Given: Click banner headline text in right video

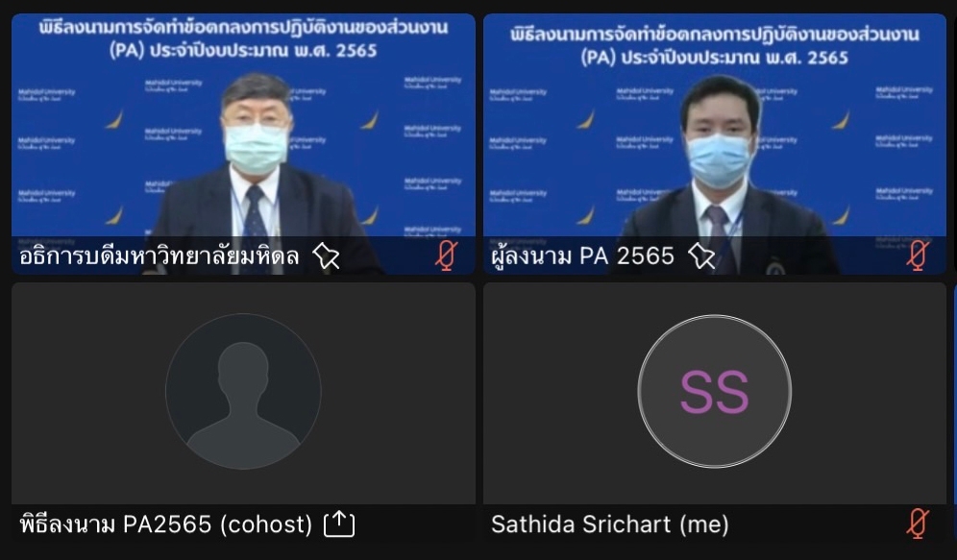Looking at the screenshot, I should pyautogui.click(x=715, y=45).
